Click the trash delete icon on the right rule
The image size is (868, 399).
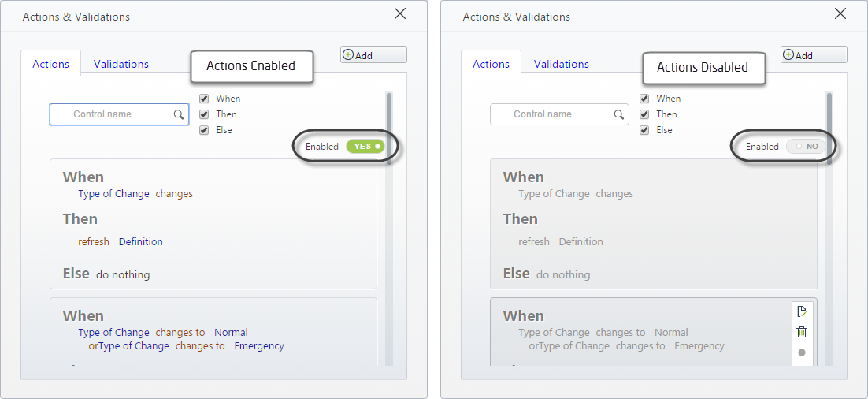point(802,332)
